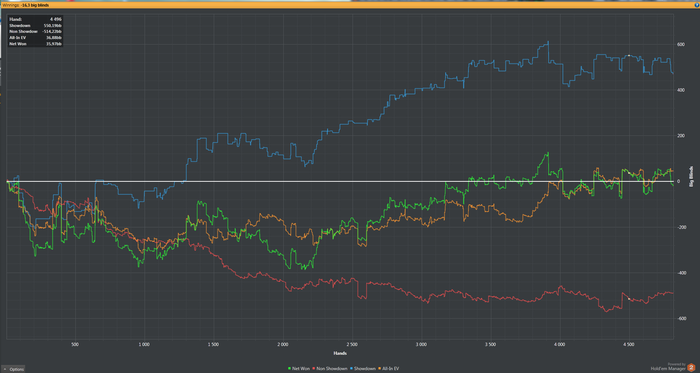Click the 4 000 x-axis tick label
The width and height of the screenshot is (700, 373).
click(559, 344)
